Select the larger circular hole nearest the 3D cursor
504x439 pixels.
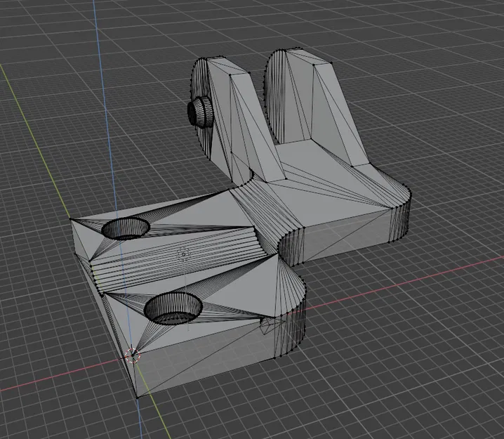173,308
